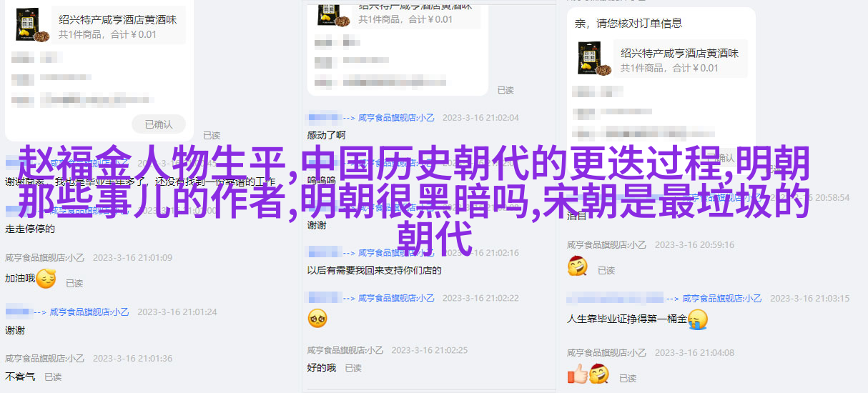Click sender name at 21:04:08 timestamp
The width and height of the screenshot is (868, 393).
(606, 352)
